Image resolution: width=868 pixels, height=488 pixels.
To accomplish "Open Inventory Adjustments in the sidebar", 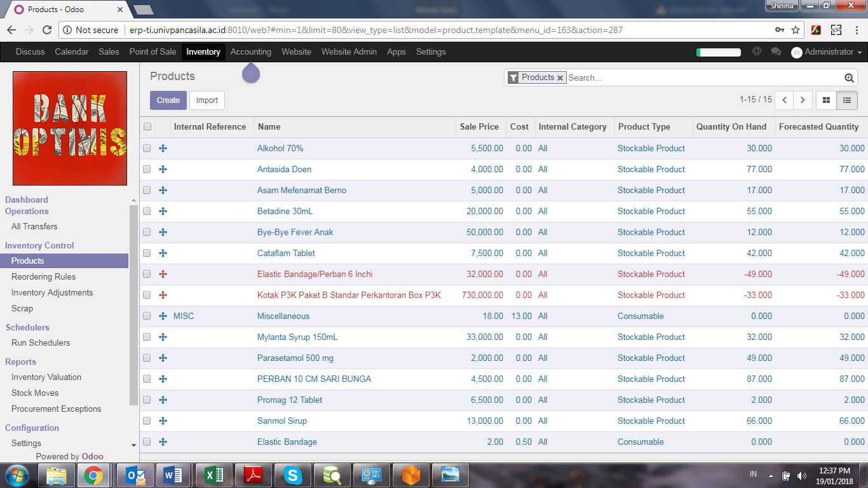I will [52, 292].
